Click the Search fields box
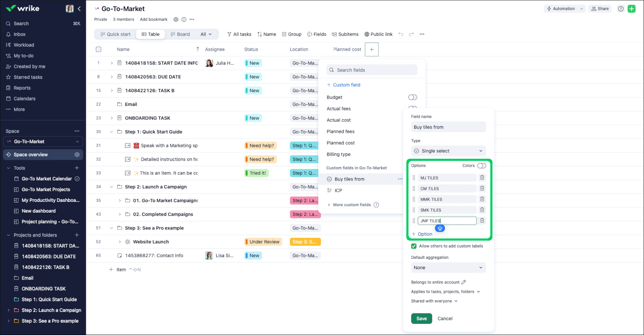This screenshot has height=335, width=644. [372, 70]
